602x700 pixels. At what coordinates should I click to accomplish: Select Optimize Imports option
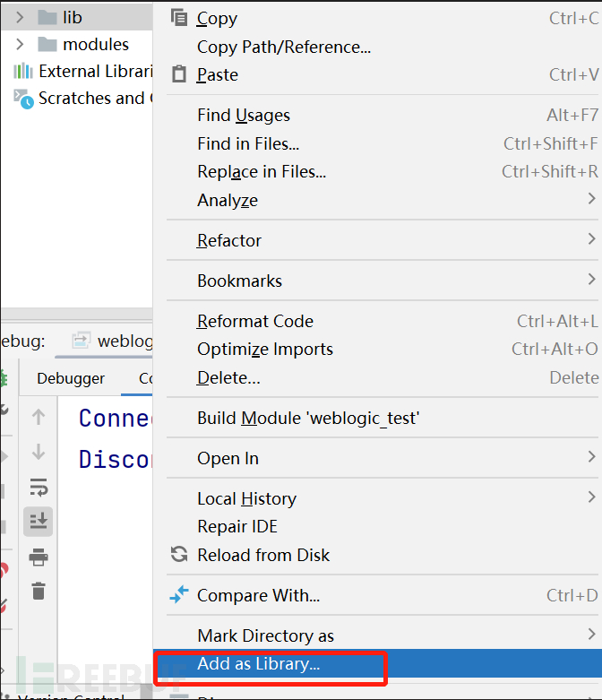[265, 349]
